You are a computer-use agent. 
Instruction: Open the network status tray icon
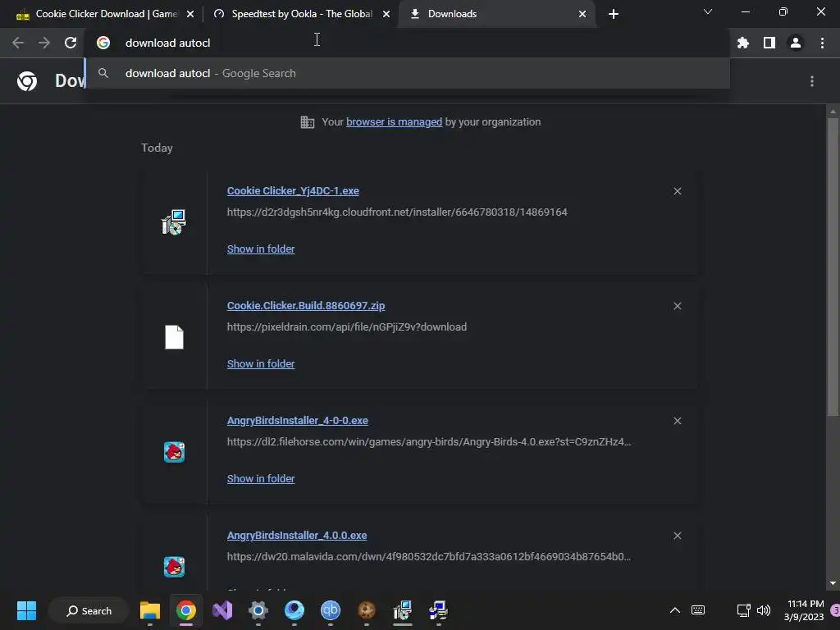[743, 610]
